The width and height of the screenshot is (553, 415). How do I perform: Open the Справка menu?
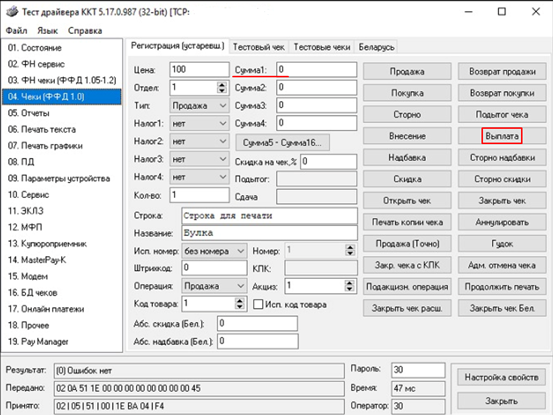pos(85,31)
